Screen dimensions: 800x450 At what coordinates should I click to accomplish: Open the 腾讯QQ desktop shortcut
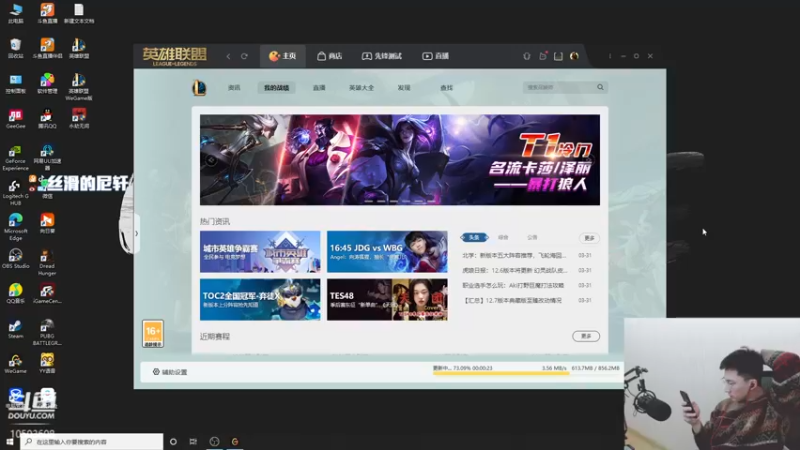point(47,118)
